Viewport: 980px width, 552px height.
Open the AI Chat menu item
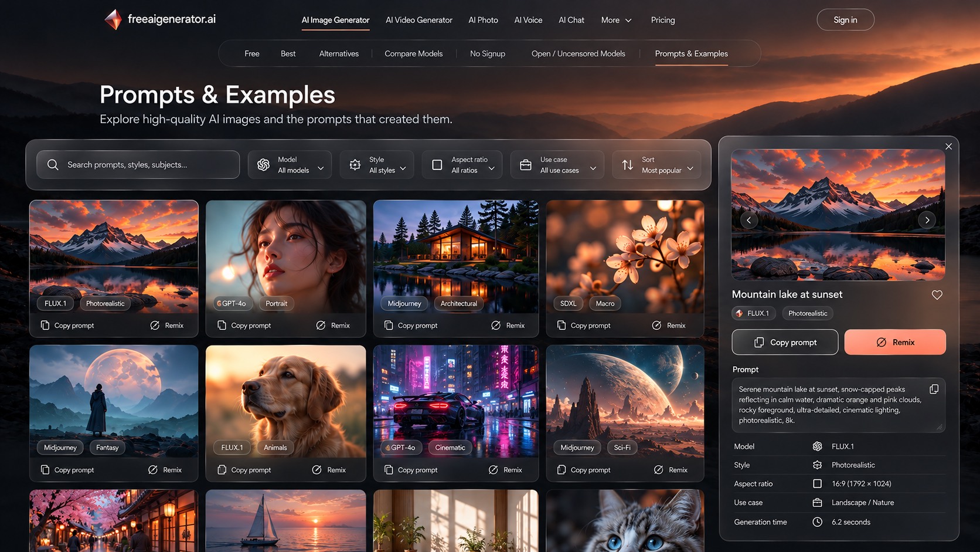coord(571,20)
